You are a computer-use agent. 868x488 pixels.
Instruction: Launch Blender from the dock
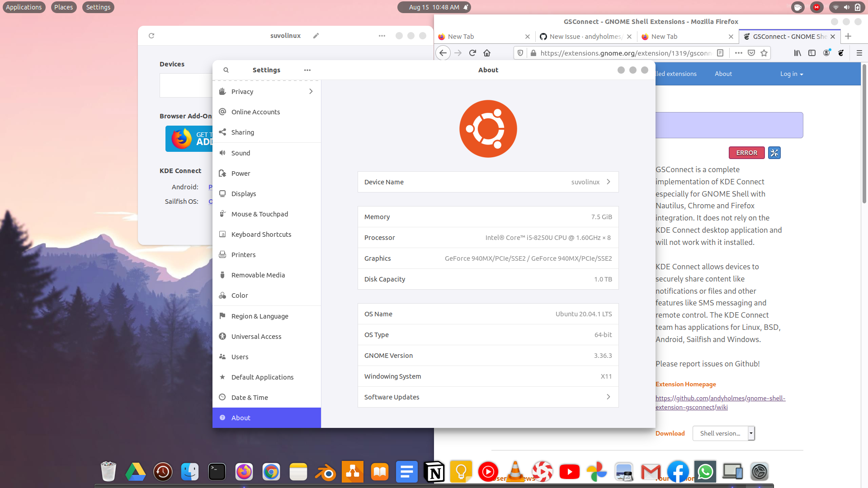point(325,472)
